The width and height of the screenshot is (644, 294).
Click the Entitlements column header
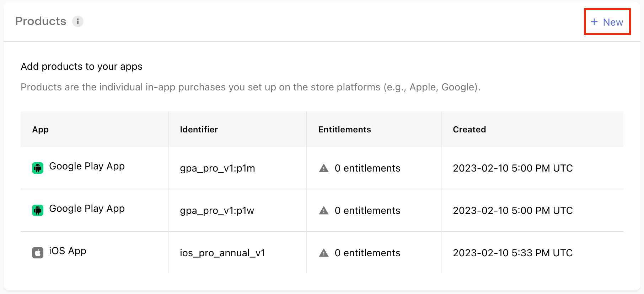click(345, 130)
